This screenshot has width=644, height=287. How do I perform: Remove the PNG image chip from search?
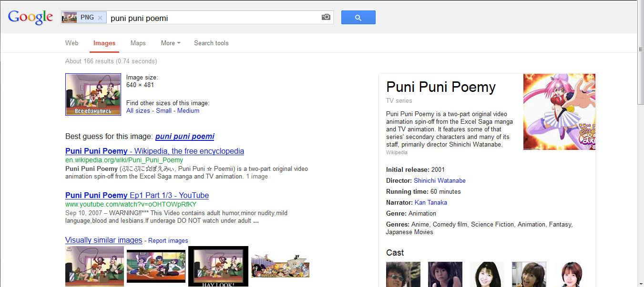(100, 18)
